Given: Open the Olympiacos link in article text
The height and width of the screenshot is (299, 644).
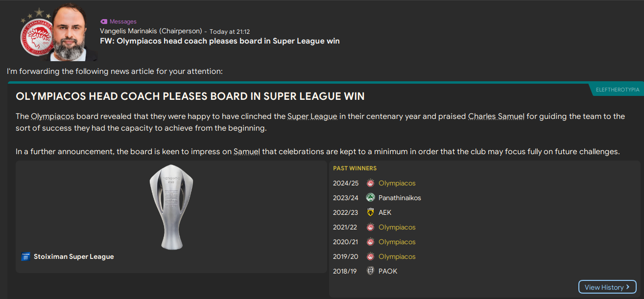Looking at the screenshot, I should pos(53,116).
